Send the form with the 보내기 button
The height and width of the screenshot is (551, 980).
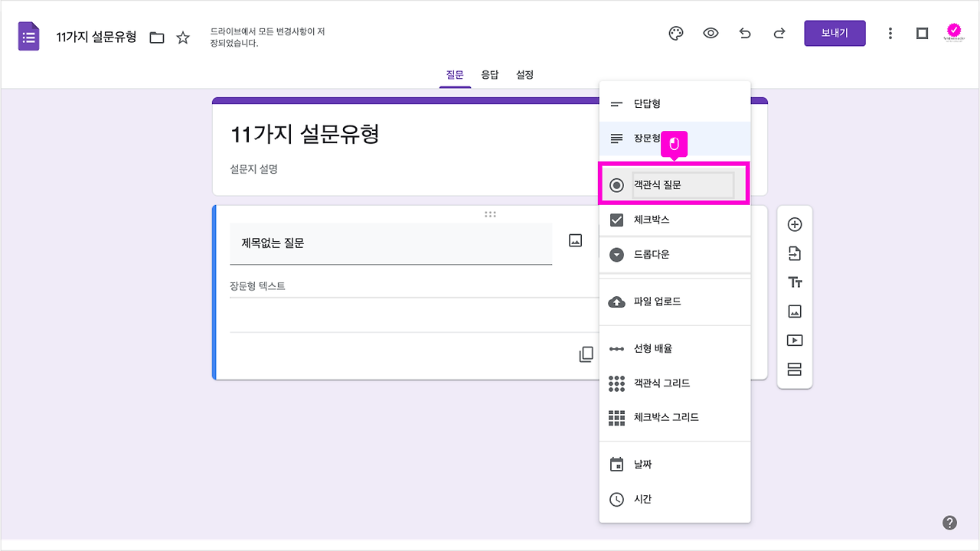(x=835, y=33)
